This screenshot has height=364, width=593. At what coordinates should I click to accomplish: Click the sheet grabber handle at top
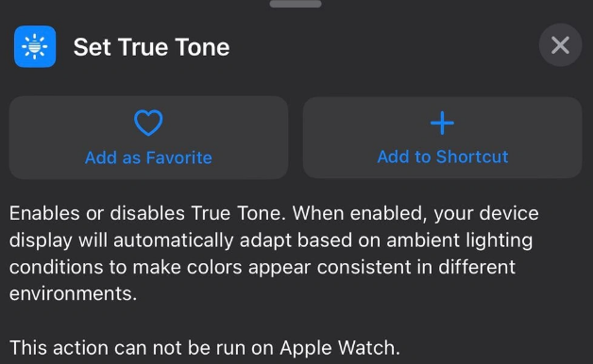[x=296, y=4]
